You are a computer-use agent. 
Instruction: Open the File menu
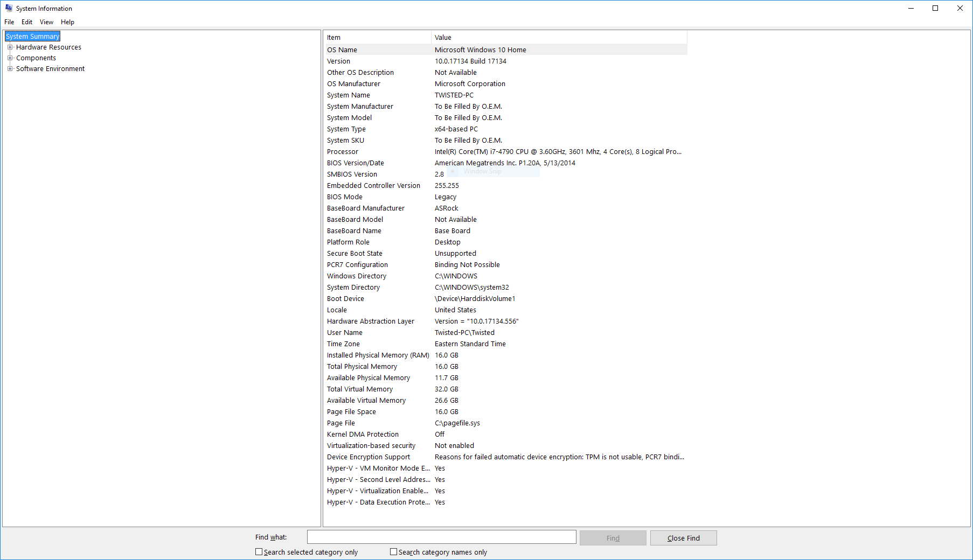point(9,22)
